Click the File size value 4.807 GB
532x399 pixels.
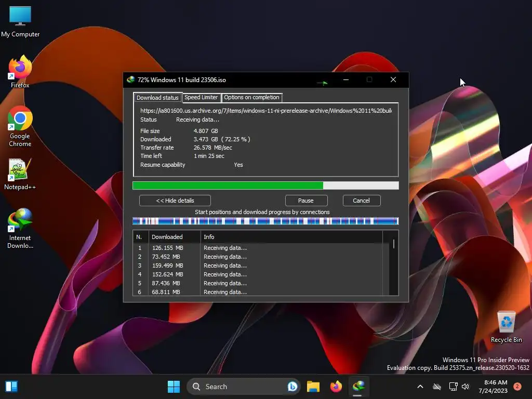click(206, 131)
